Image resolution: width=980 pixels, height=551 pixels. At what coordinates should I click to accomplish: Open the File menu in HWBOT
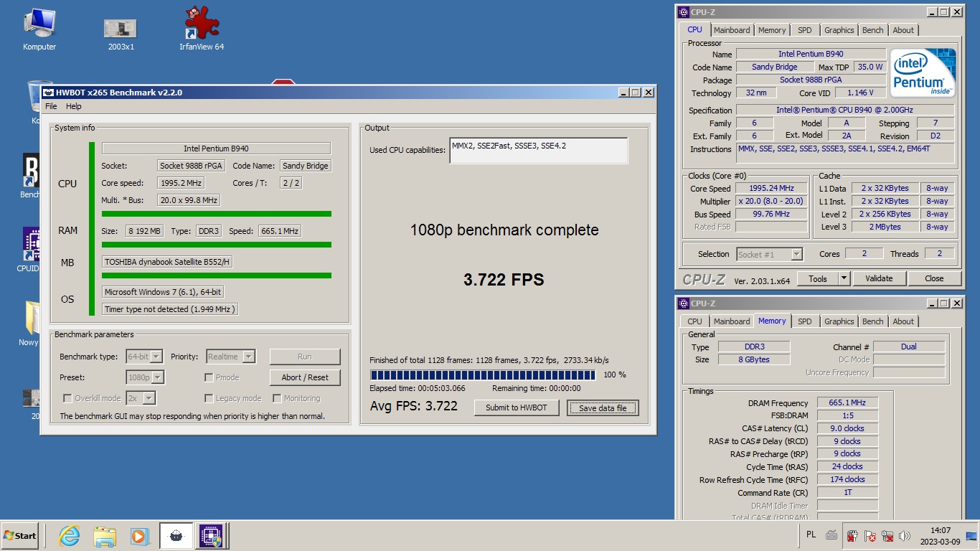51,106
